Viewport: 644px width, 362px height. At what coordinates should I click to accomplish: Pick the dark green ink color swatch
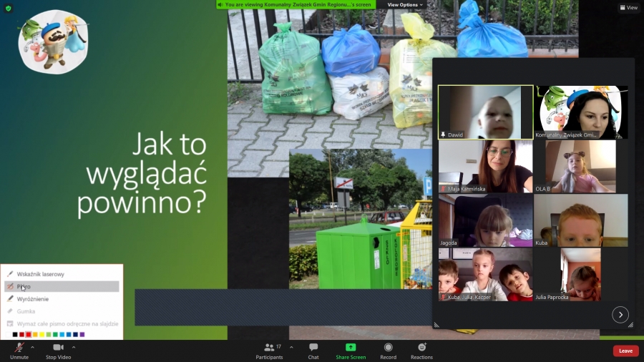click(x=55, y=335)
